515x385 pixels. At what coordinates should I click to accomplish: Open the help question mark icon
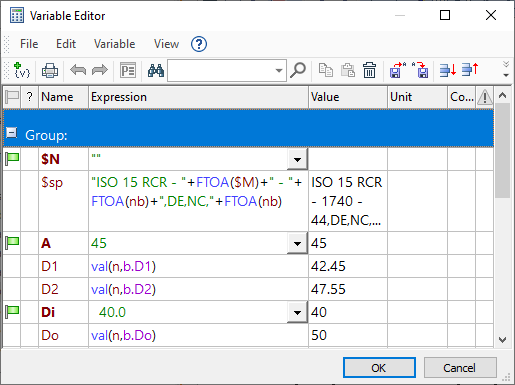199,44
